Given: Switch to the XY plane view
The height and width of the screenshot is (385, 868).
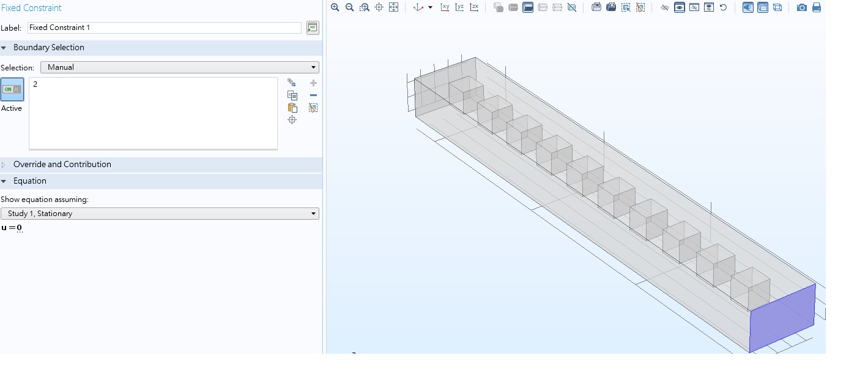Looking at the screenshot, I should [445, 7].
